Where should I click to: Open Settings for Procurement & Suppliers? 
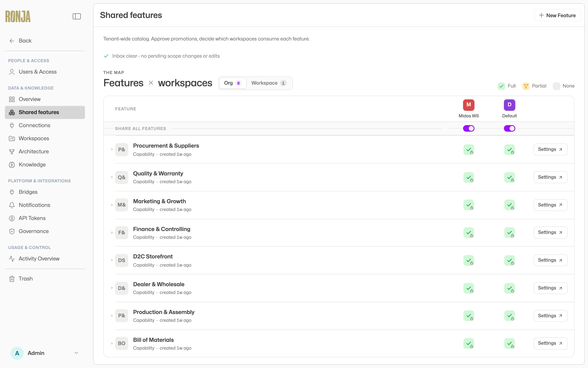(550, 149)
